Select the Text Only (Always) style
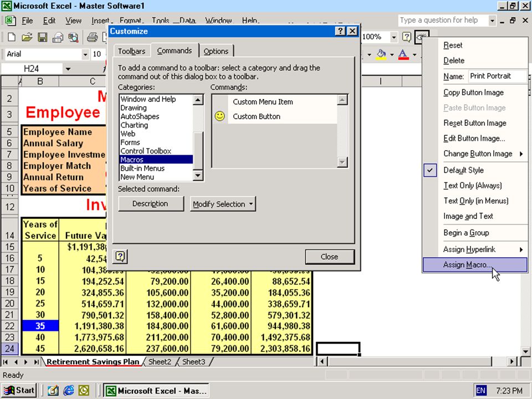The height and width of the screenshot is (399, 532). pyautogui.click(x=475, y=186)
